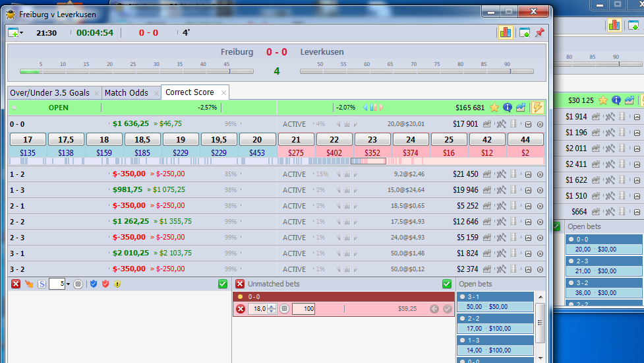The width and height of the screenshot is (644, 363).
Task: Lay 0-0 at odds 23
Action: click(372, 140)
